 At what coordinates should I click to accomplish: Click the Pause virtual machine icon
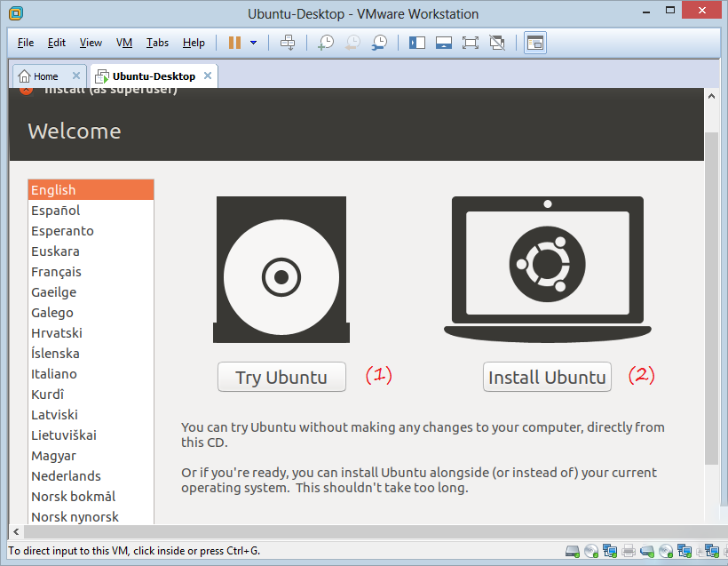coord(234,43)
